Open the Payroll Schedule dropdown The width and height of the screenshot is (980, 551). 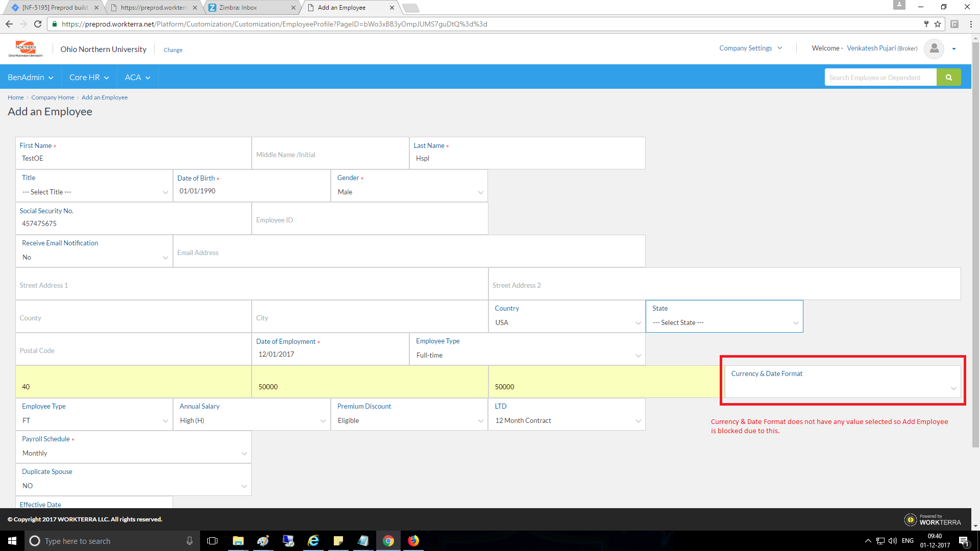click(133, 453)
